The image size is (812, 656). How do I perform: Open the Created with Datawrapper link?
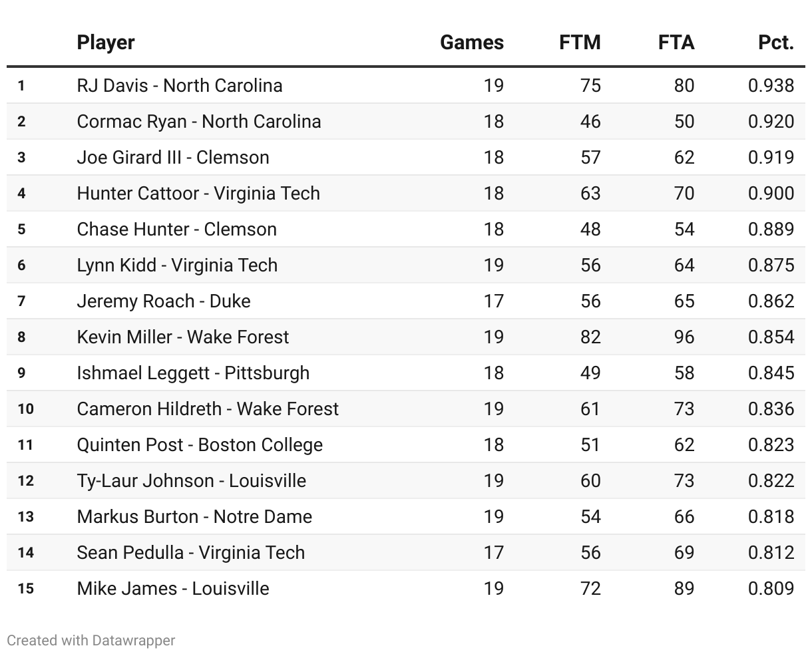click(x=91, y=640)
